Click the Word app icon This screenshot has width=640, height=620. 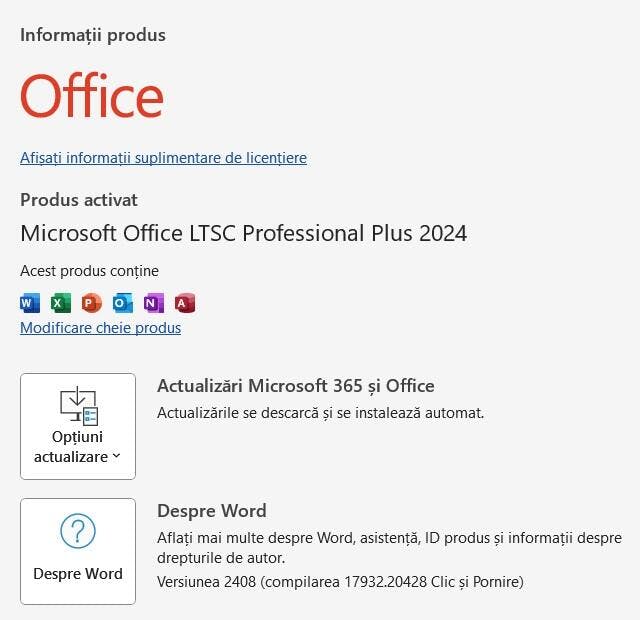click(x=30, y=303)
